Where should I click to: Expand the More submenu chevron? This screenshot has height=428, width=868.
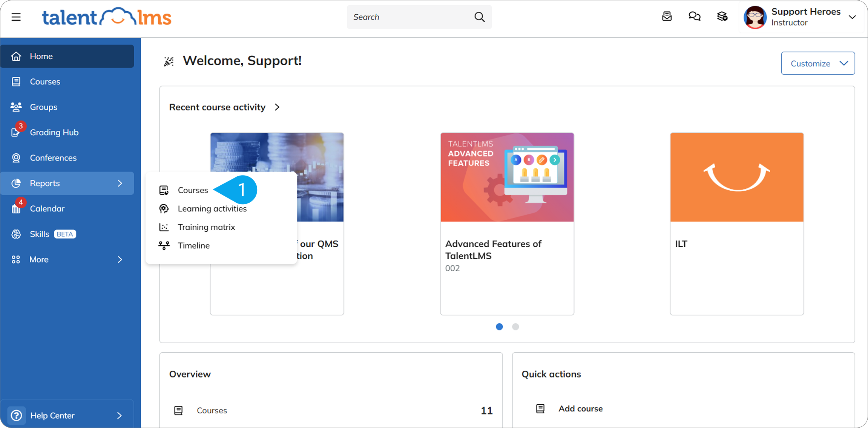click(120, 260)
